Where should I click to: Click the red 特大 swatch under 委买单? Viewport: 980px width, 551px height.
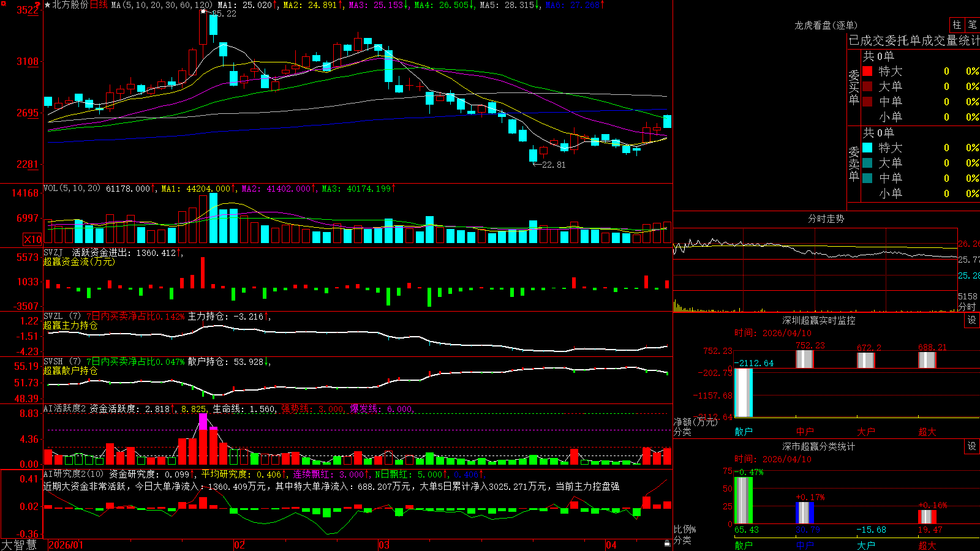point(867,71)
